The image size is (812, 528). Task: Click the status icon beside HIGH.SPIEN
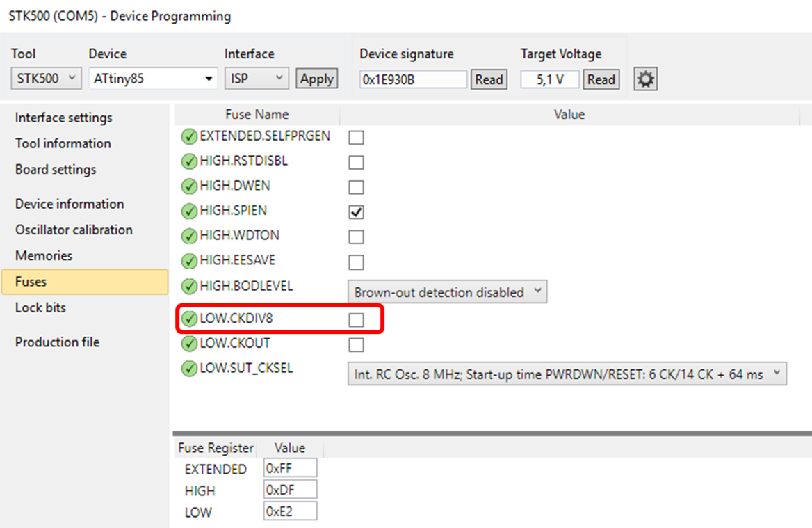point(190,211)
